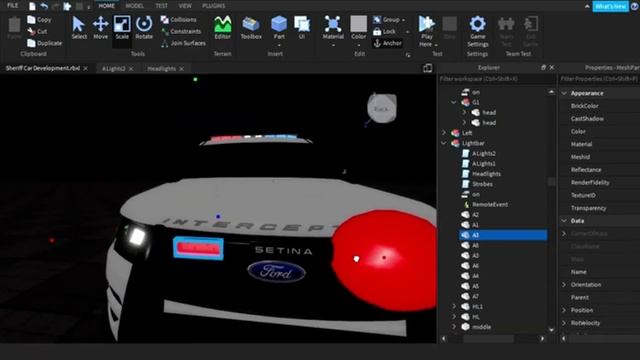640x360 pixels.
Task: Expand the HL1 item
Action: [x=454, y=307]
